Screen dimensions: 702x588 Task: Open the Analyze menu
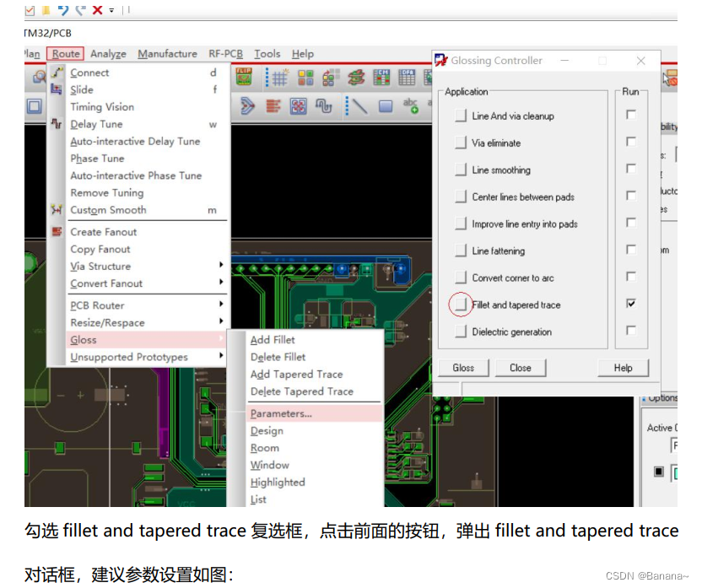click(108, 53)
